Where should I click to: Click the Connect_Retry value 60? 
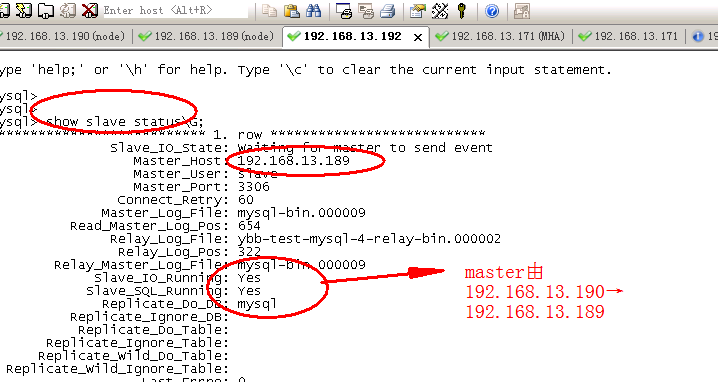245,200
